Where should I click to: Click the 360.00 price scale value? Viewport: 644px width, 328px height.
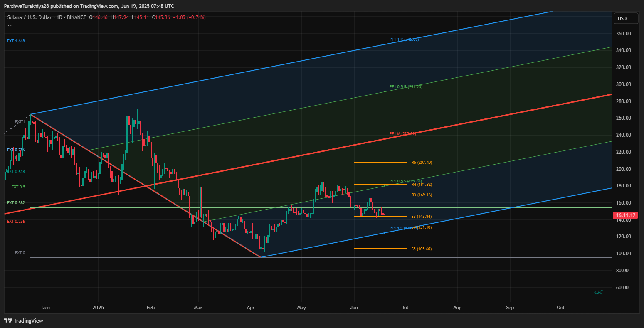pyautogui.click(x=624, y=34)
